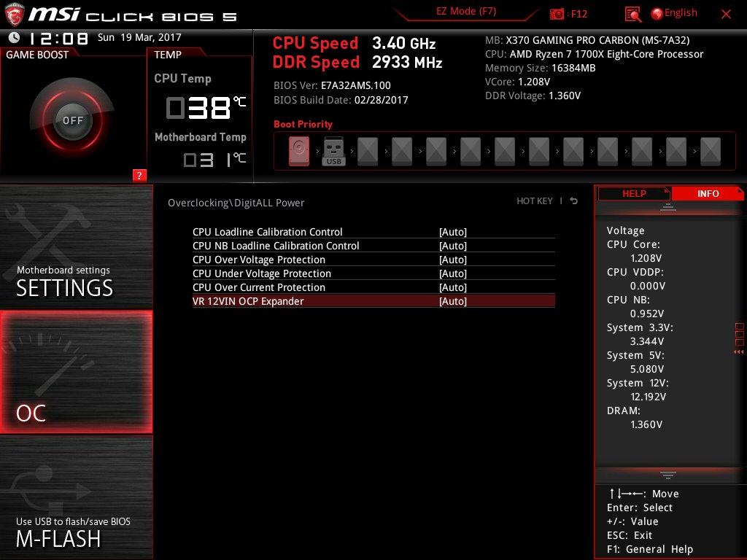Image resolution: width=747 pixels, height=560 pixels.
Task: Select the USB boot priority device icon
Action: coord(333,152)
